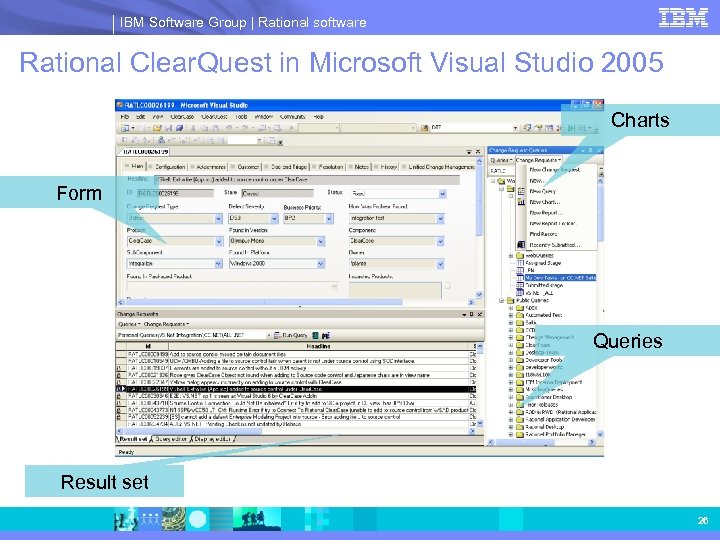Image resolution: width=720 pixels, height=540 pixels.
Task: Switch to the Query editor tab
Action: (171, 439)
